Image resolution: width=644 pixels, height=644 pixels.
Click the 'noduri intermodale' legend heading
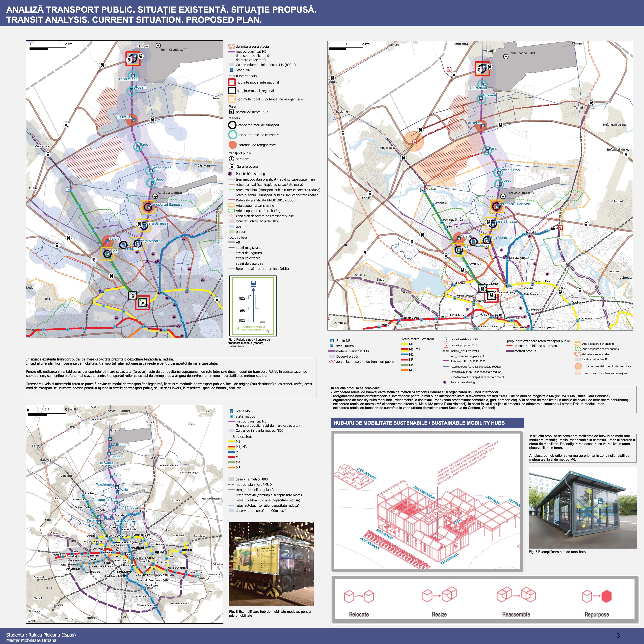[x=243, y=76]
